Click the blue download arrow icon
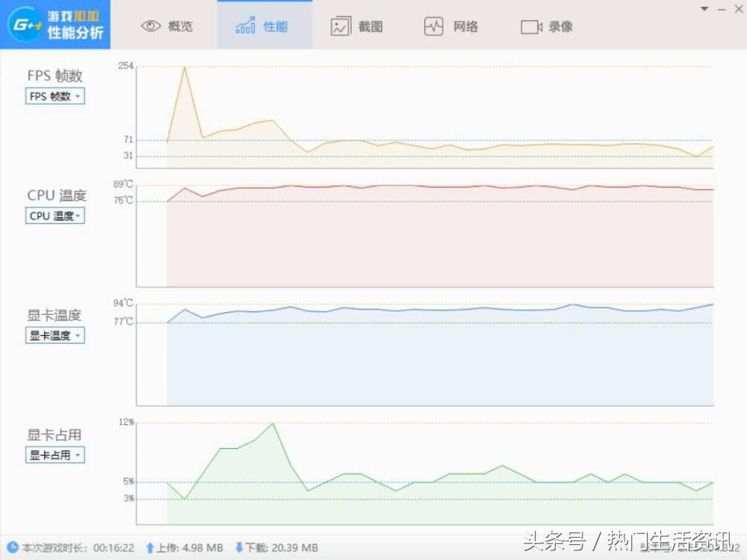Image resolution: width=747 pixels, height=560 pixels. point(239,547)
